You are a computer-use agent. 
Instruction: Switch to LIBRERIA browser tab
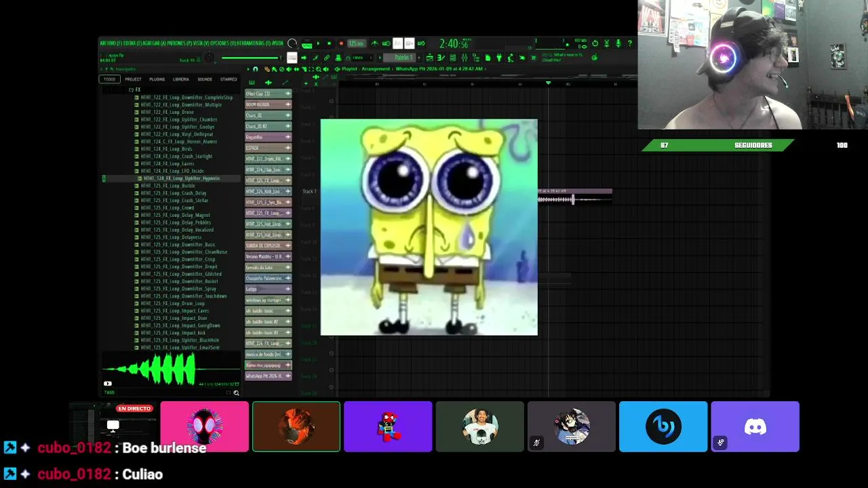pyautogui.click(x=181, y=79)
